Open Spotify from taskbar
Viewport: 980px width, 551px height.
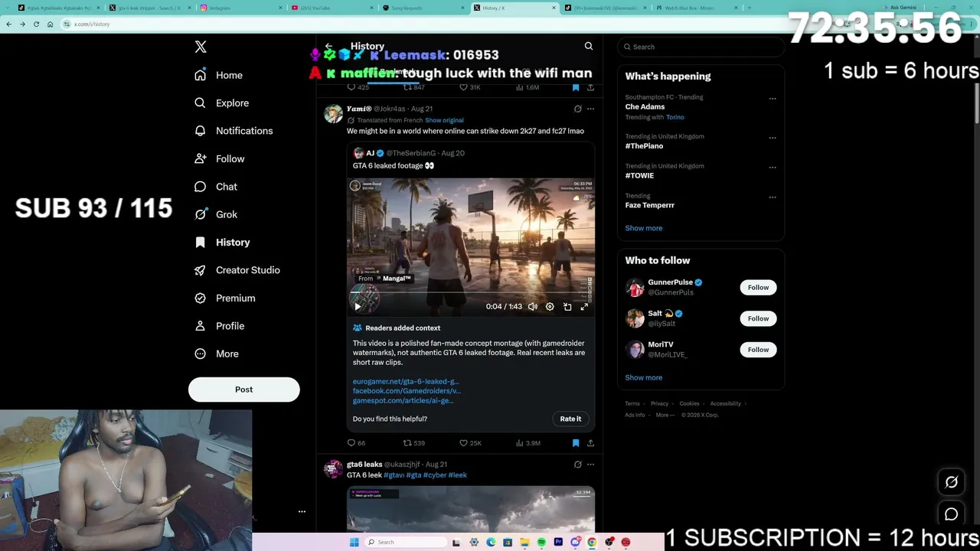coord(541,542)
